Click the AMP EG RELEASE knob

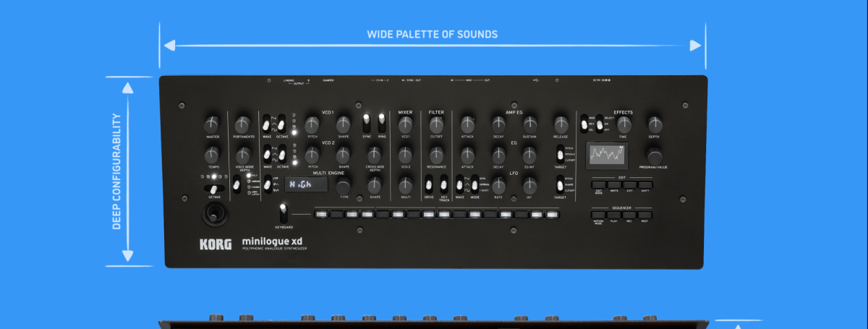click(x=561, y=124)
